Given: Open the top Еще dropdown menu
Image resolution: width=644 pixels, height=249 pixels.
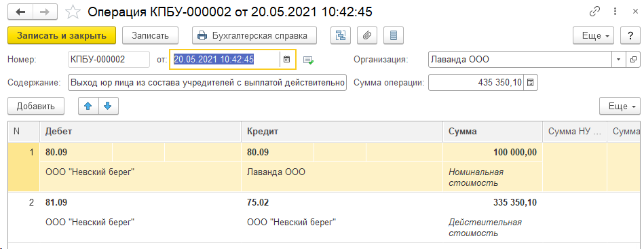Looking at the screenshot, I should (593, 35).
